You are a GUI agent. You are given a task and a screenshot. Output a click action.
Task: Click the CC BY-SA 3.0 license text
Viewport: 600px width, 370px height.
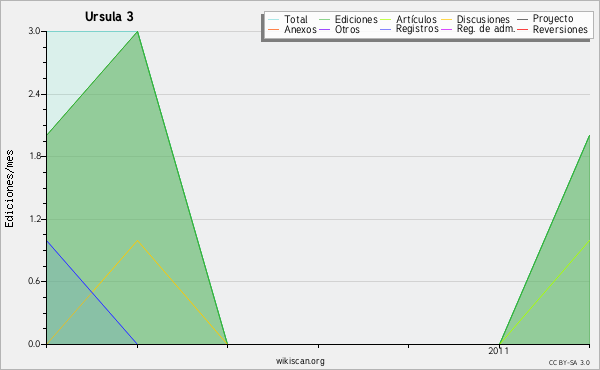pyautogui.click(x=569, y=362)
